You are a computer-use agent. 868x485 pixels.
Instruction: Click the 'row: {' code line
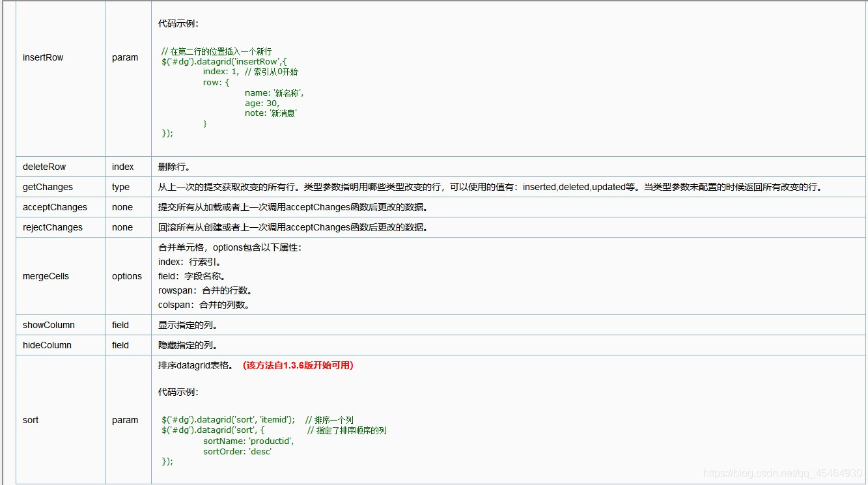[x=216, y=83]
